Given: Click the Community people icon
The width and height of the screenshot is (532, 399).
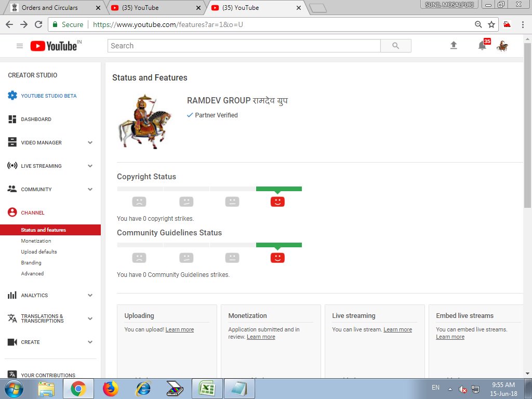Looking at the screenshot, I should click(x=12, y=189).
